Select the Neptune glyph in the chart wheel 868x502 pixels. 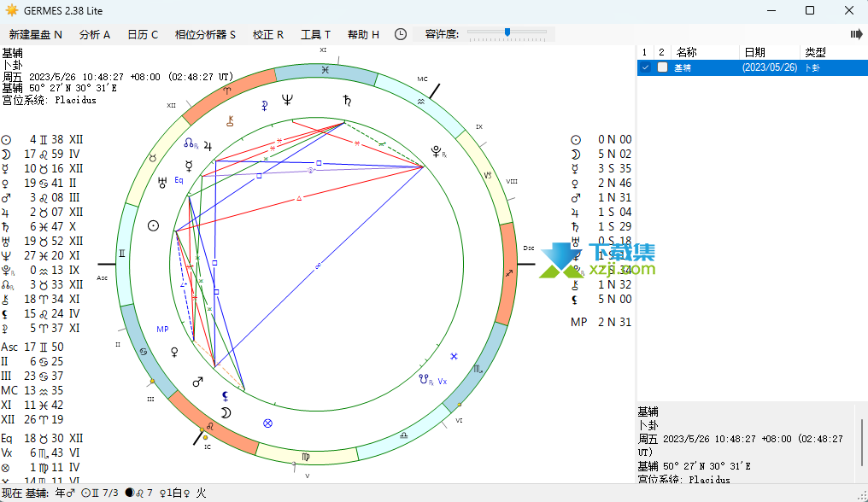click(287, 100)
